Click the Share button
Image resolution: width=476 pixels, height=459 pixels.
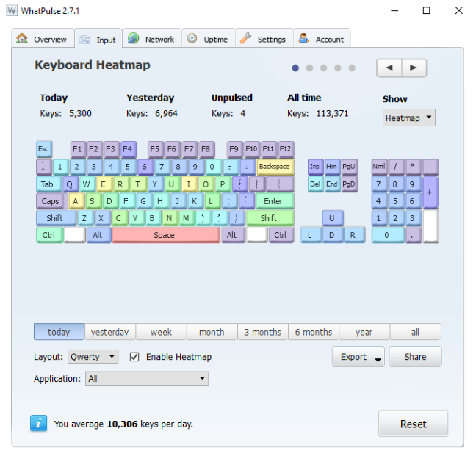415,356
